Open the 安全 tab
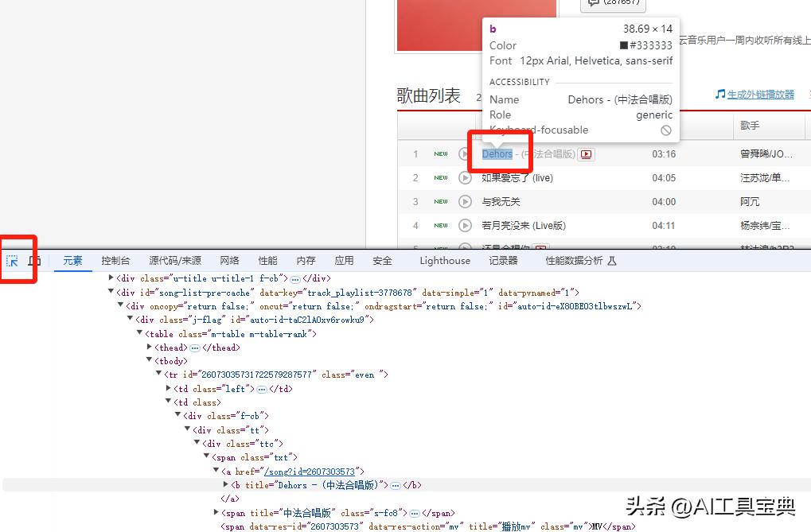 tap(382, 261)
